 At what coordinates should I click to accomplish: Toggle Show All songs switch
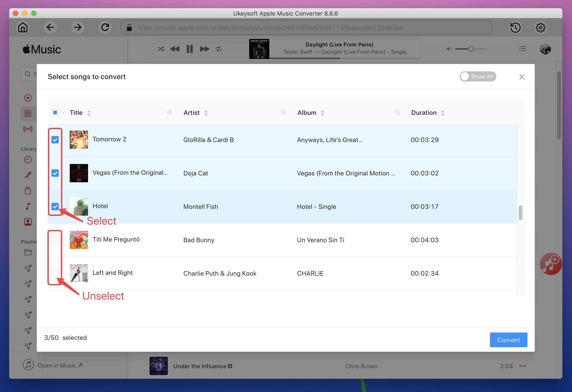(x=477, y=76)
